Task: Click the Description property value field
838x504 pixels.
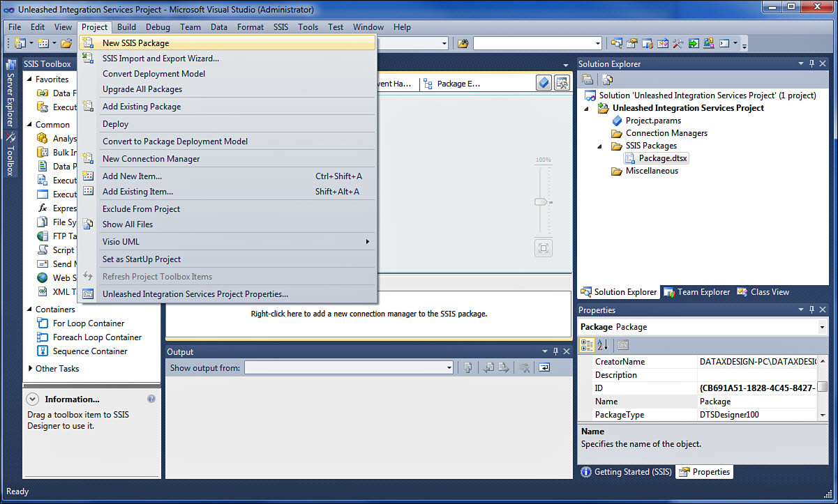Action: (x=757, y=375)
